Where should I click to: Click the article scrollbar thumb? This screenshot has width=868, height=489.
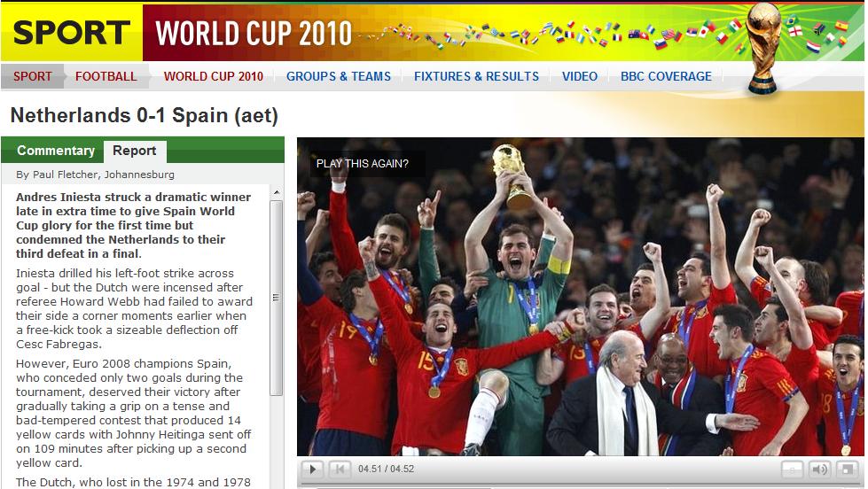pyautogui.click(x=277, y=299)
